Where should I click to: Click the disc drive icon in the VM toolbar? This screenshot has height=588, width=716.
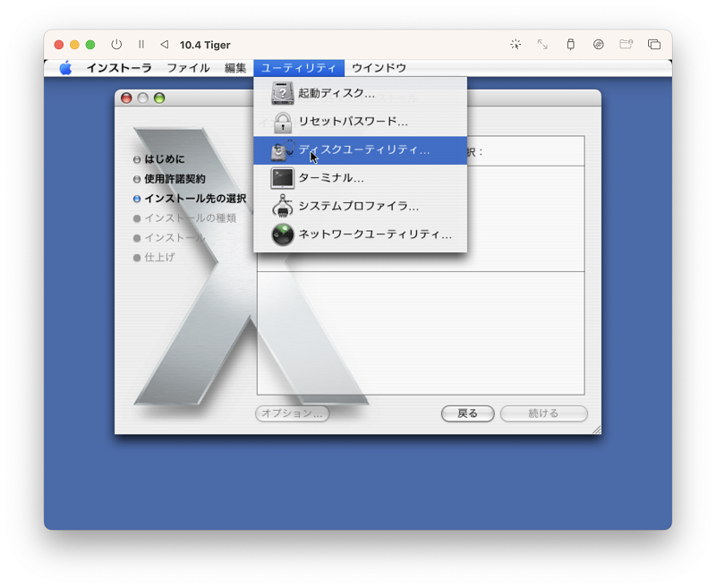click(598, 44)
